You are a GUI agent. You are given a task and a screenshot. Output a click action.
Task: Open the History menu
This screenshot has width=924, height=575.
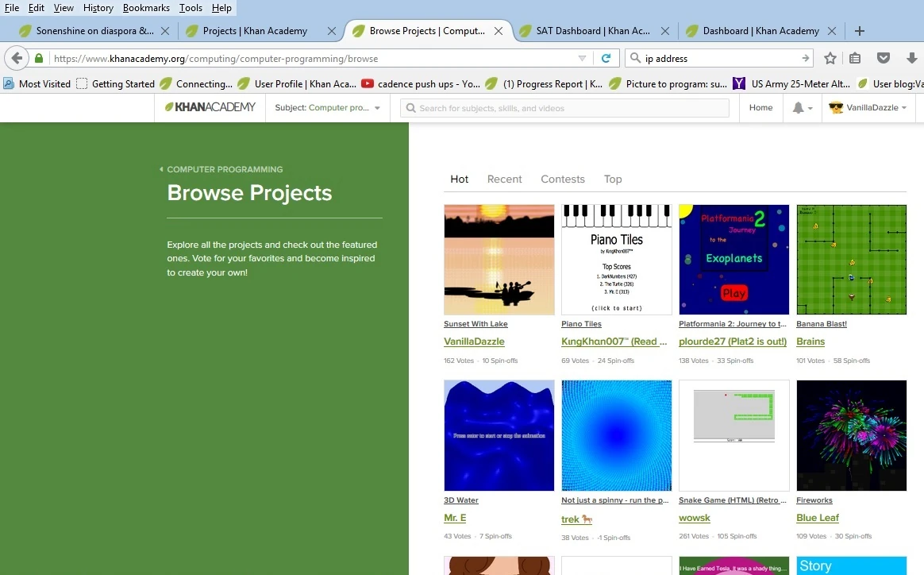98,8
